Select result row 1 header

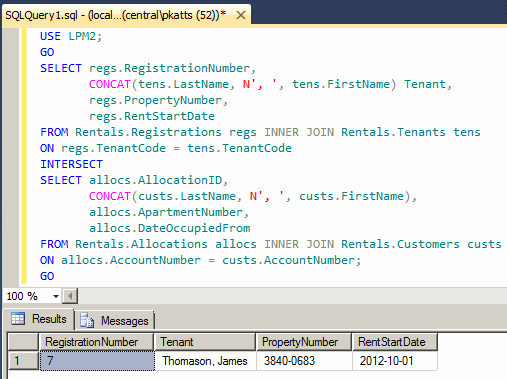tap(23, 361)
